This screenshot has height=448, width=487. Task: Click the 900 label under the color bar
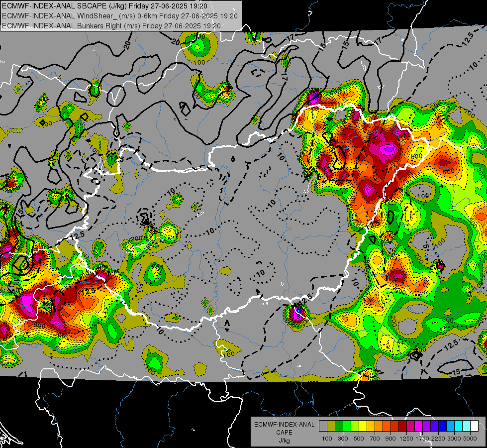pos(390,439)
